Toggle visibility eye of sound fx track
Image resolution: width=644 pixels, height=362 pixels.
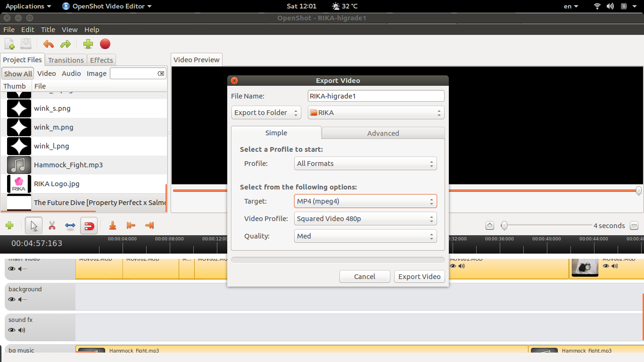(x=12, y=330)
